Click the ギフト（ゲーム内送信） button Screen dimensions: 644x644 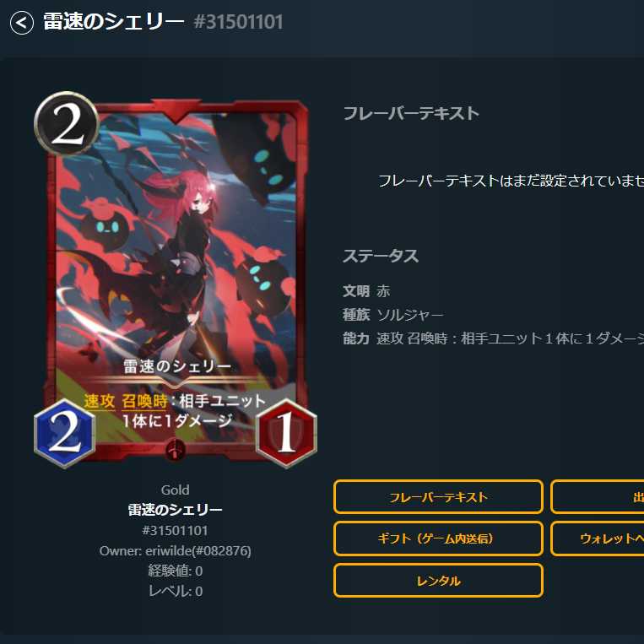pos(438,538)
